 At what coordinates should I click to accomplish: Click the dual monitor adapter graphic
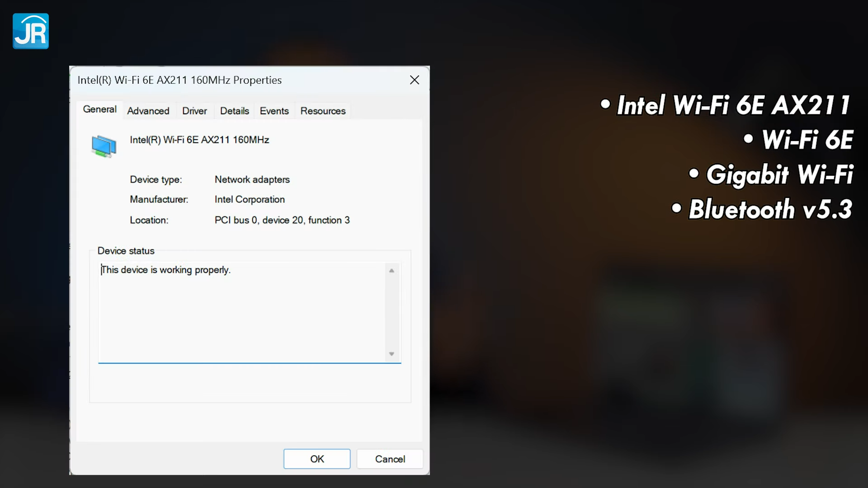coord(104,145)
